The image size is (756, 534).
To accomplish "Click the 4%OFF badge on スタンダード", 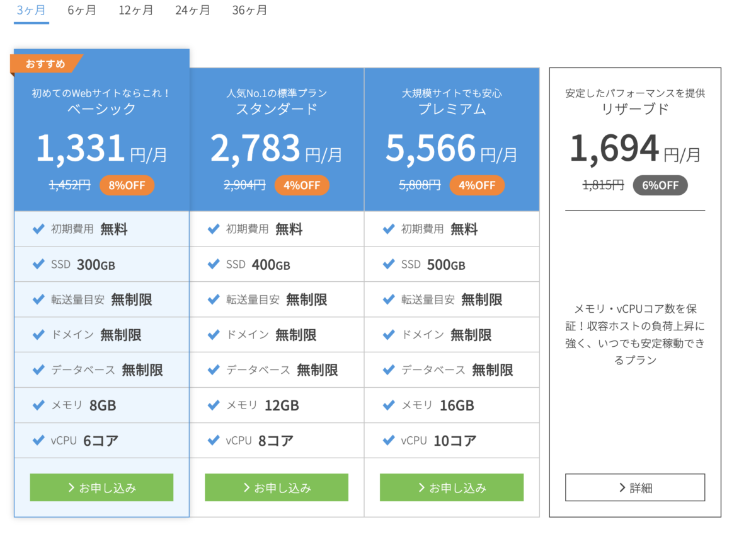I will click(x=302, y=185).
